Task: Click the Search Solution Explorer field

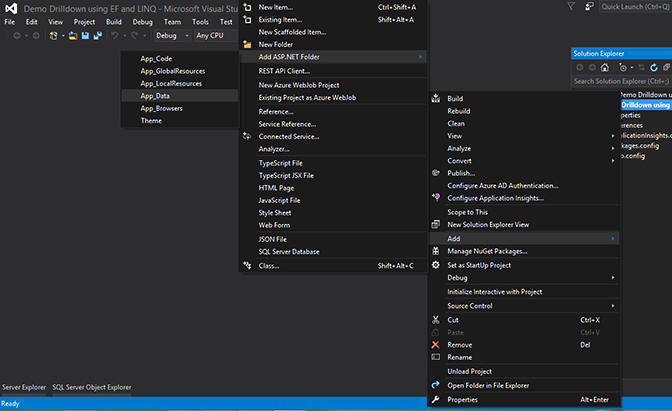Action: [x=620, y=81]
